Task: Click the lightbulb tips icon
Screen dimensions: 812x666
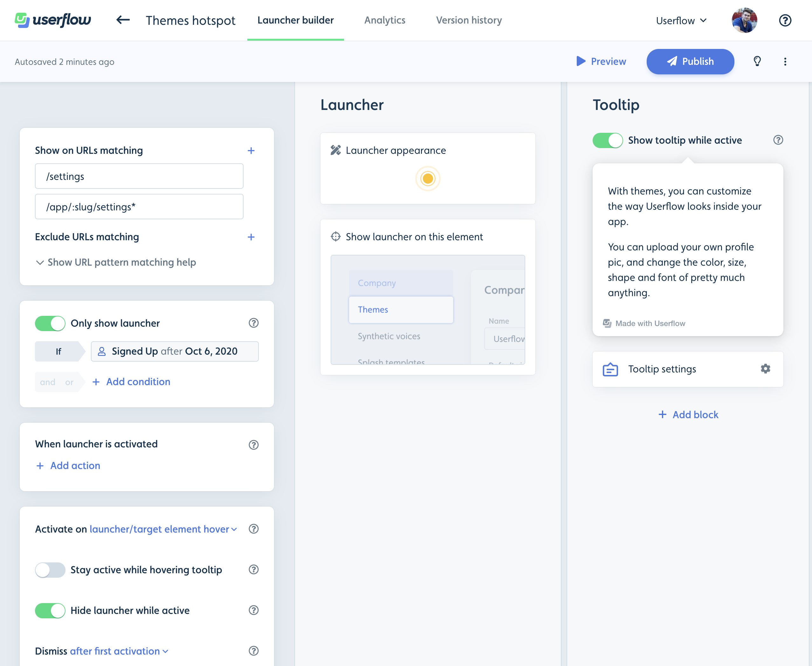Action: click(x=757, y=61)
